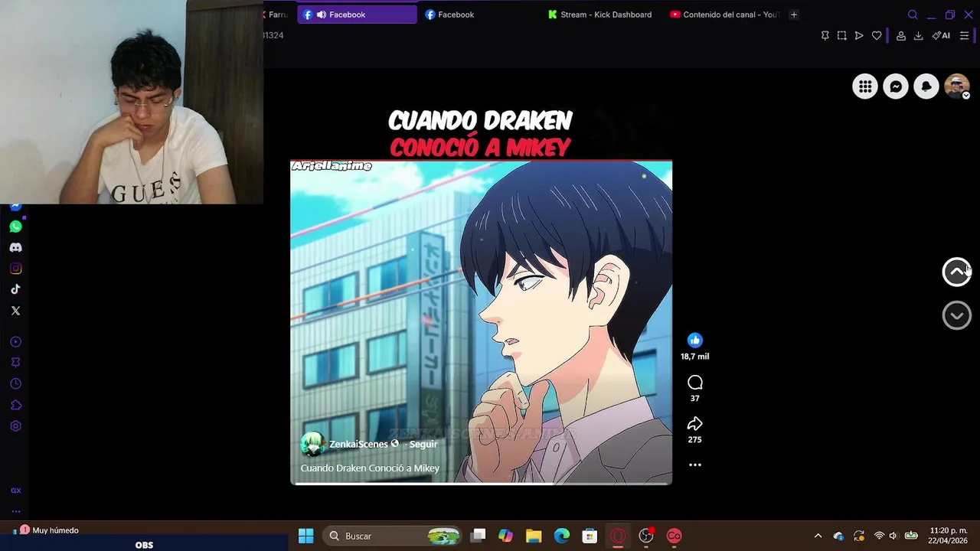This screenshot has width=980, height=551.
Task: Open Facebook notifications bell
Action: 926,86
